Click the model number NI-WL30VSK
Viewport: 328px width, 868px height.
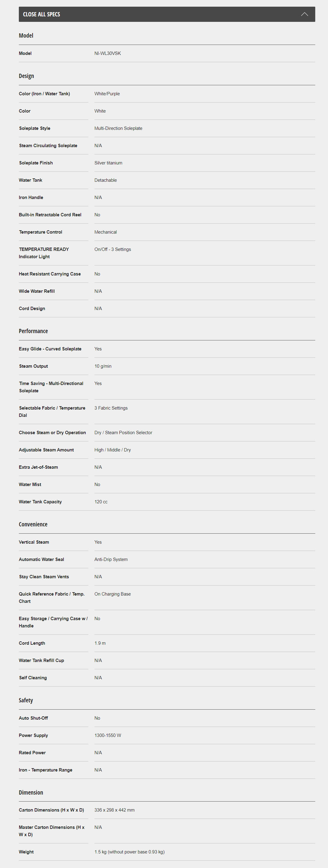108,54
